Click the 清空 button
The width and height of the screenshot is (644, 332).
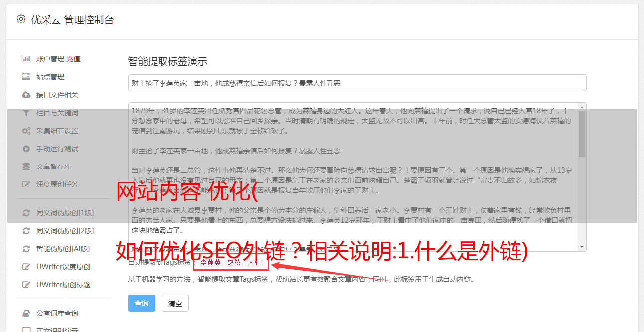(175, 303)
